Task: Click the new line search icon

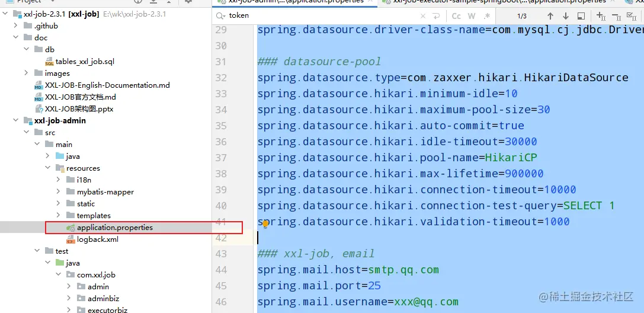Action: [437, 16]
